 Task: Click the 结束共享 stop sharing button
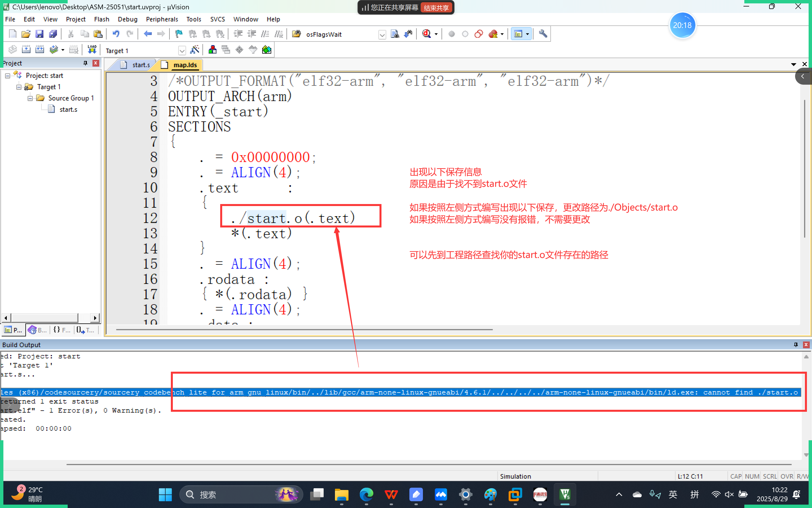[x=436, y=7]
